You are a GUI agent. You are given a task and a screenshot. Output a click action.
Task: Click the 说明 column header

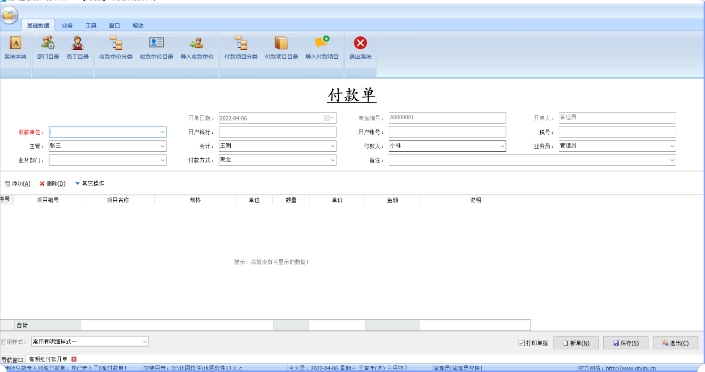(x=476, y=200)
